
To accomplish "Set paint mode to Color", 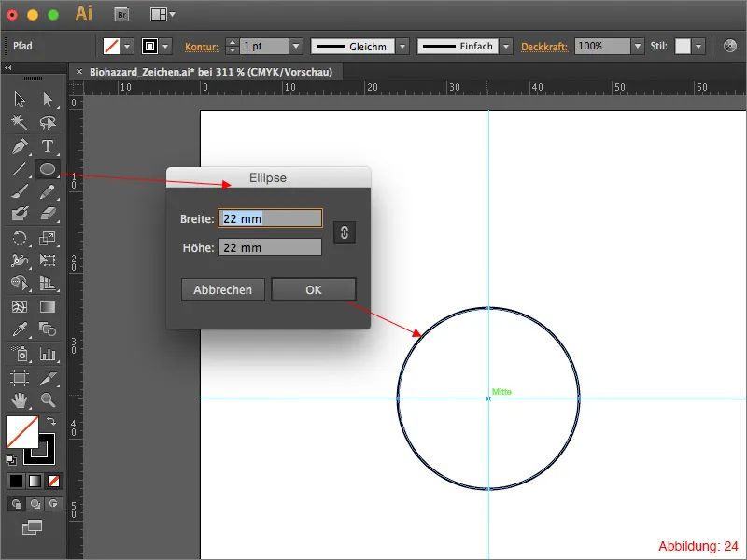I will pos(16,481).
